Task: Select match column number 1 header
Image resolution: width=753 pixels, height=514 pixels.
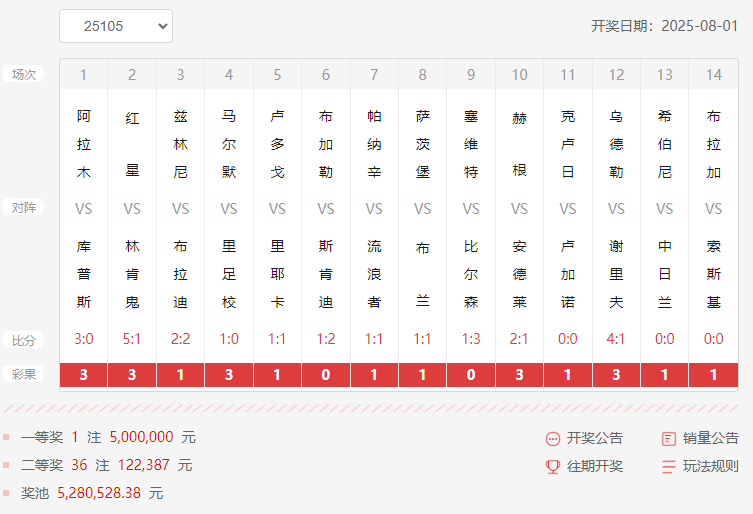Action: point(84,74)
